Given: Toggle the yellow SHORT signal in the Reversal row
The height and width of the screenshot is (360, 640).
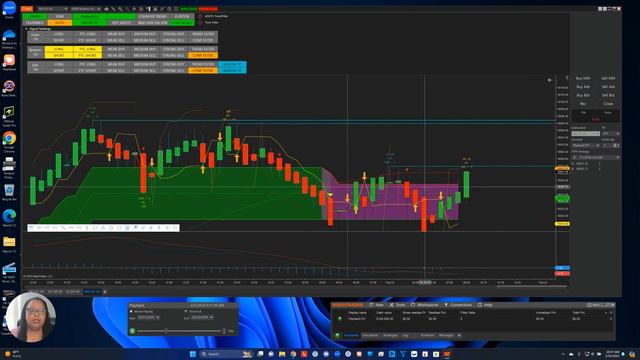Looking at the screenshot, I should click(59, 55).
